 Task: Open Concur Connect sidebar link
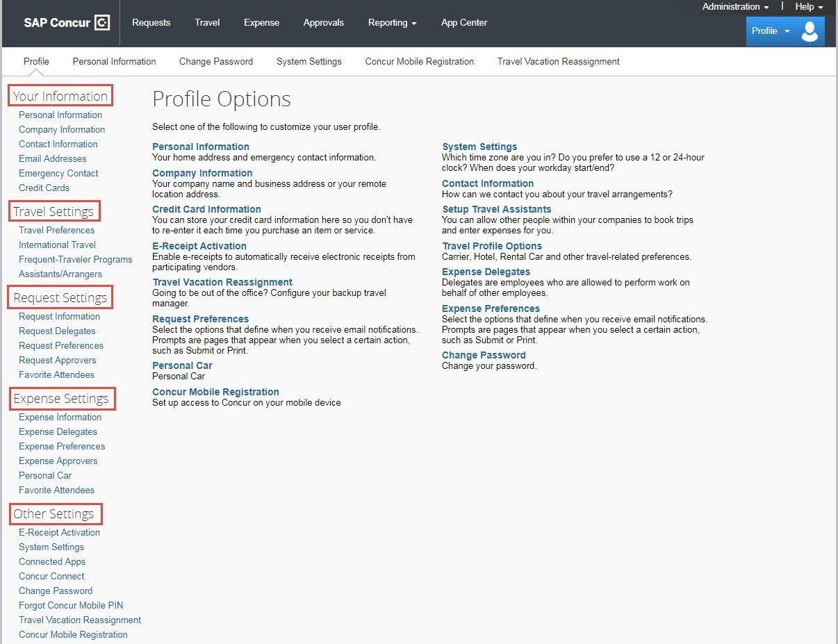[x=51, y=576]
